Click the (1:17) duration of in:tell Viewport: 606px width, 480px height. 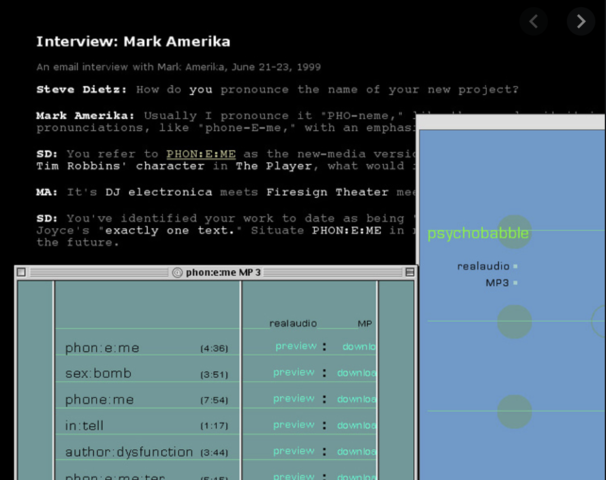point(214,426)
